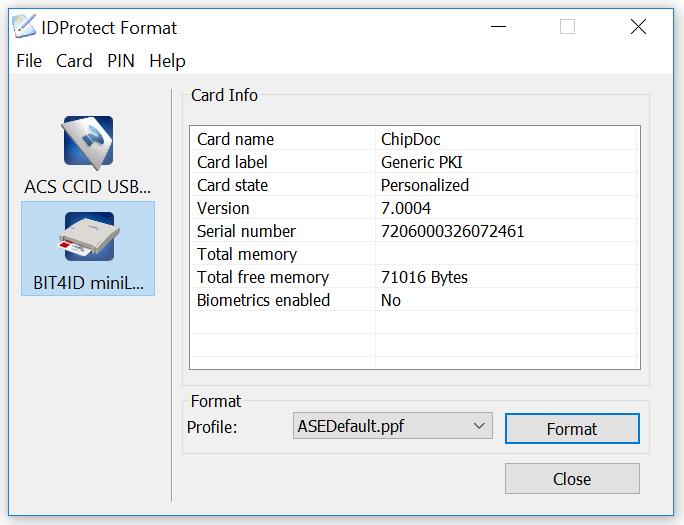Click the Generic PKI value
The width and height of the screenshot is (684, 525).
click(x=421, y=162)
